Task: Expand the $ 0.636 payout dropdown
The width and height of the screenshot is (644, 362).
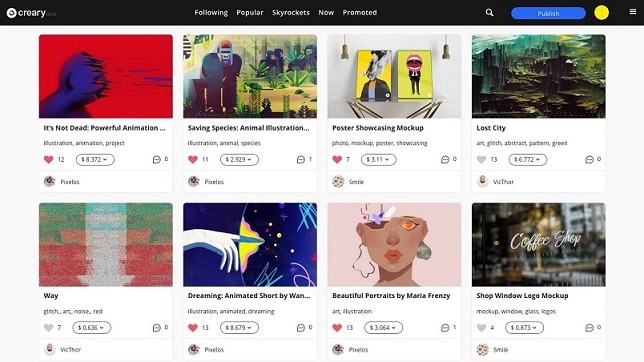Action: 92,327
